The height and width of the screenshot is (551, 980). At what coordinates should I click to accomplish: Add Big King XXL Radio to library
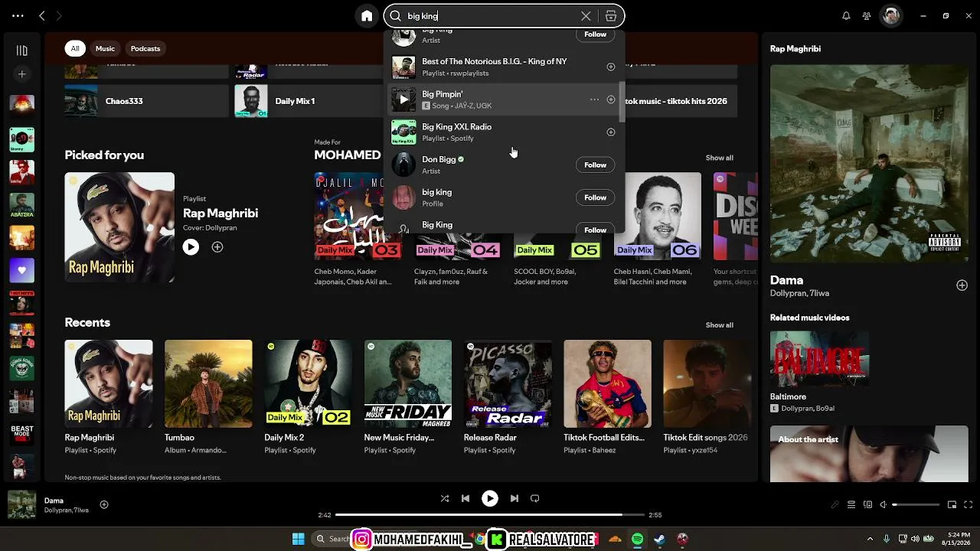[611, 132]
